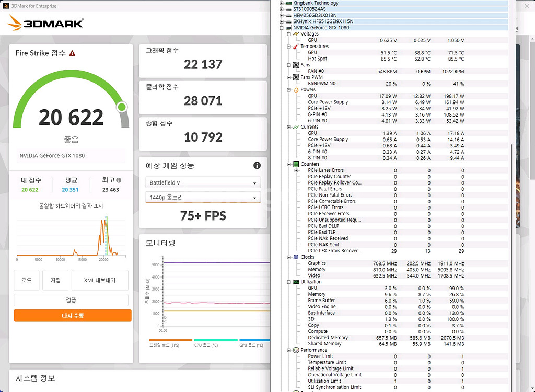The width and height of the screenshot is (535, 392).
Task: Collapse the Currents section
Action: pos(289,127)
